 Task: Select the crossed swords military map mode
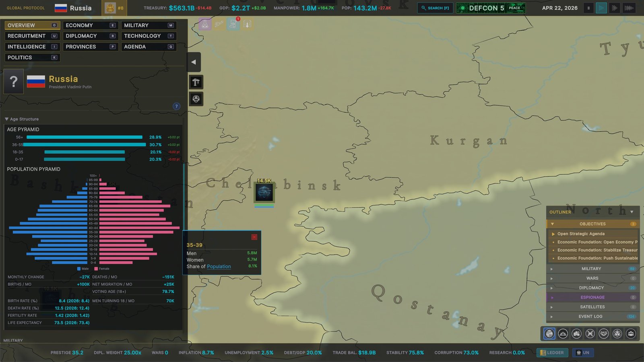(x=590, y=333)
